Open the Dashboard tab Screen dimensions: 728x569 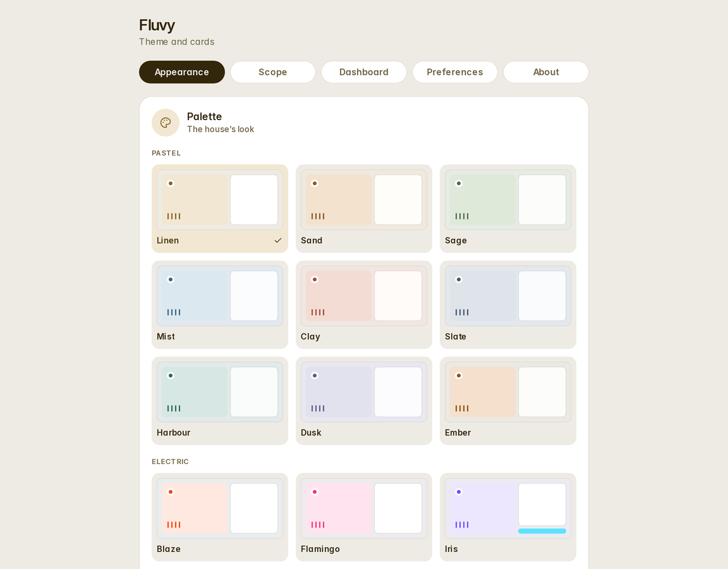click(363, 72)
